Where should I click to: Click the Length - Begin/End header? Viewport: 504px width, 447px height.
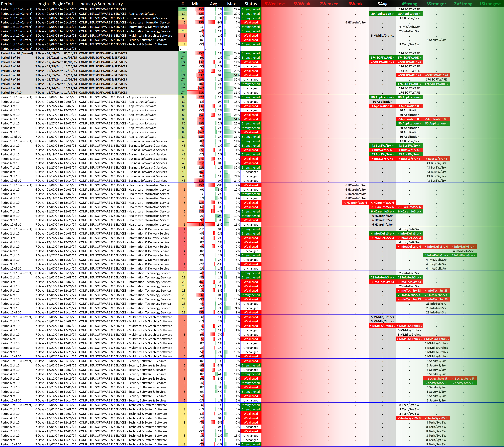(54, 4)
